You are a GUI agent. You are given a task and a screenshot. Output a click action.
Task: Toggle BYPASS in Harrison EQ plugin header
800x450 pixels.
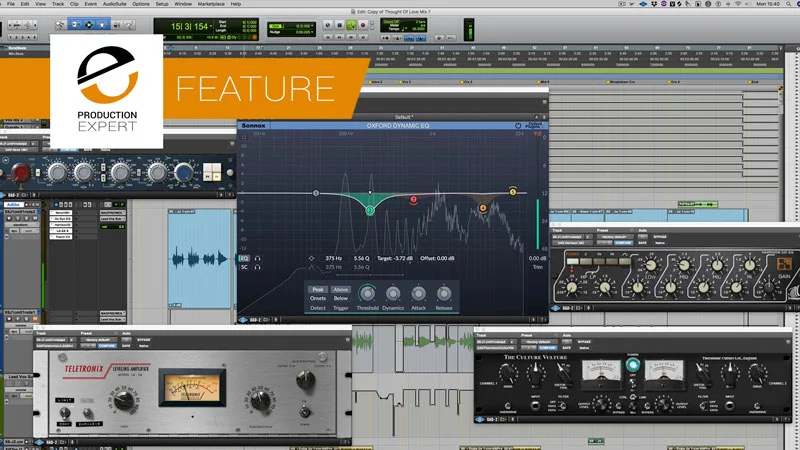660,237
